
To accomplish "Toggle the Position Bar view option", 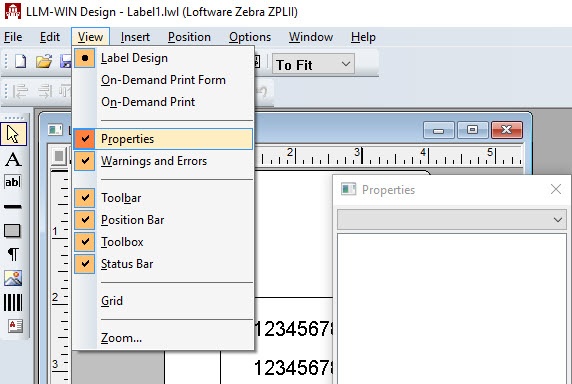I will (163, 220).
